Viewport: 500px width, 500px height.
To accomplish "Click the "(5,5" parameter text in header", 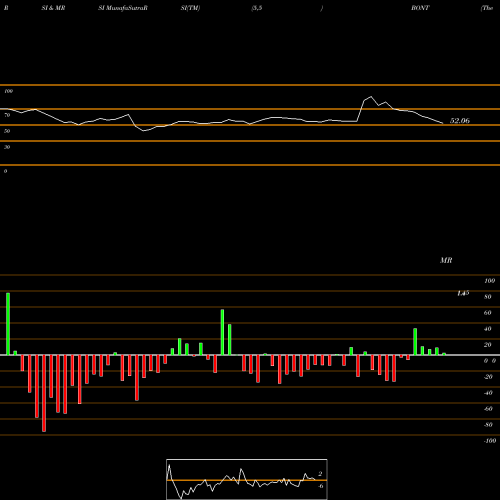I will [x=257, y=8].
